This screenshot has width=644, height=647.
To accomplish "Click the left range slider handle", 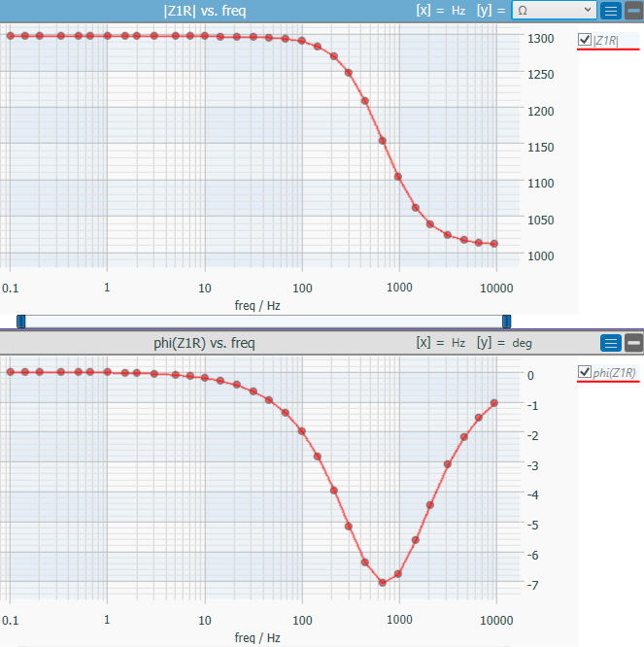I will (x=21, y=322).
